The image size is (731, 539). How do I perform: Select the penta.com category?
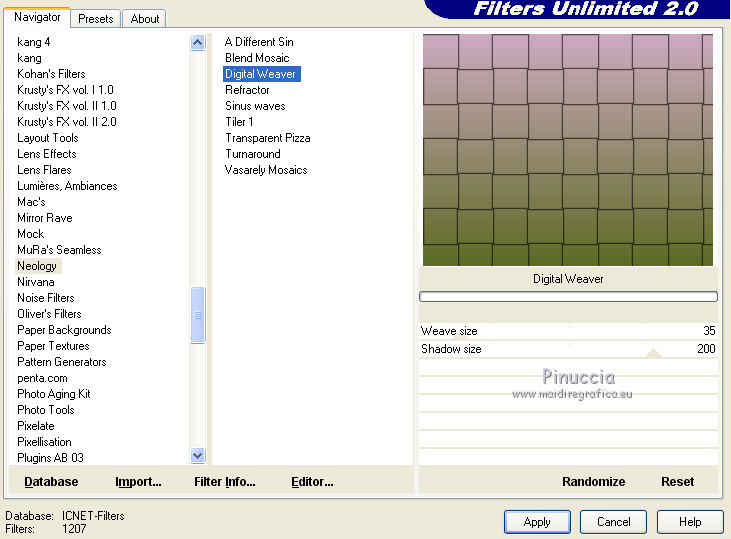coord(42,378)
